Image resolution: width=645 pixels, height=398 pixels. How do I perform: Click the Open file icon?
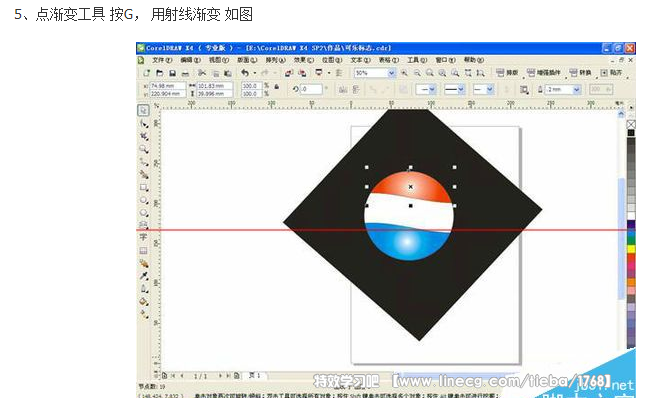click(159, 73)
